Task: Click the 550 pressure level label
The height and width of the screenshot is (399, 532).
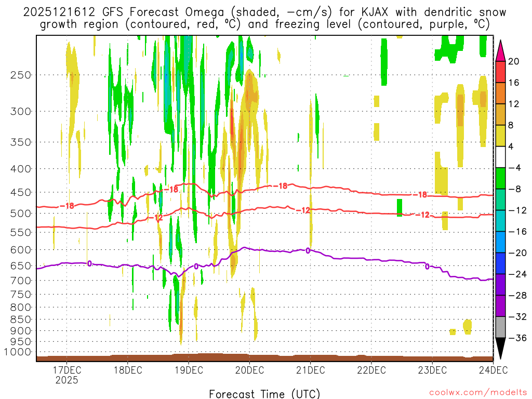Action: point(21,232)
